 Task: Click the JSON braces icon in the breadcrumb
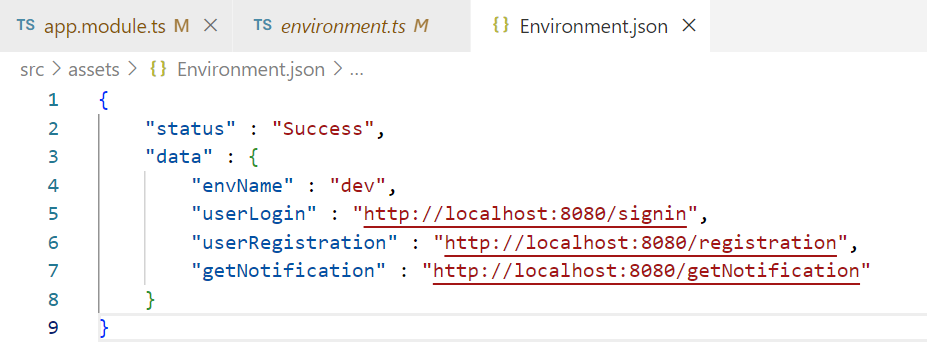coord(158,70)
